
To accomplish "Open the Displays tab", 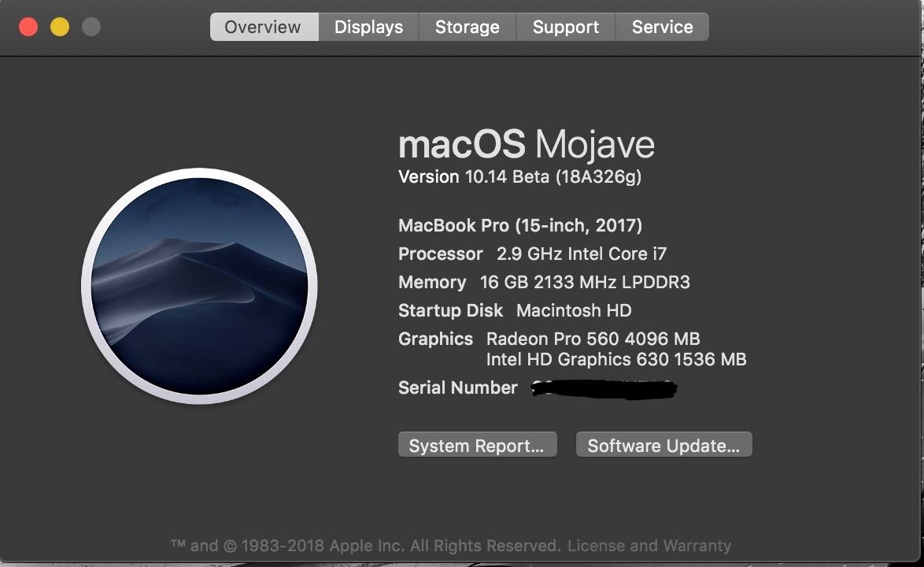I will [x=369, y=27].
